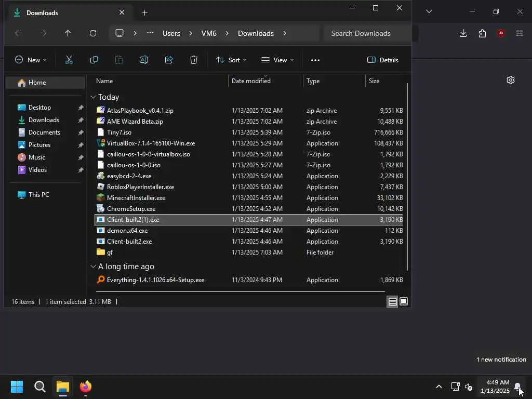532x399 pixels.
Task: Click the Delete trash can icon
Action: [x=194, y=60]
